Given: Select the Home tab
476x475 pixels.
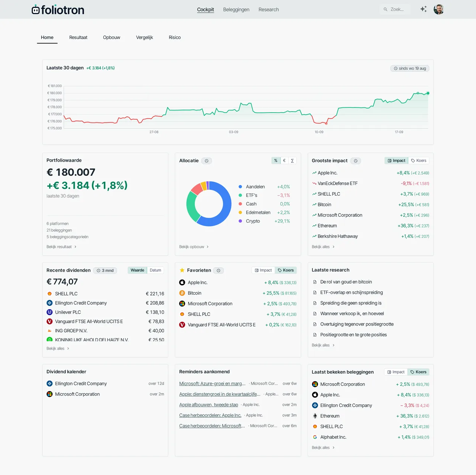Looking at the screenshot, I should tap(47, 38).
